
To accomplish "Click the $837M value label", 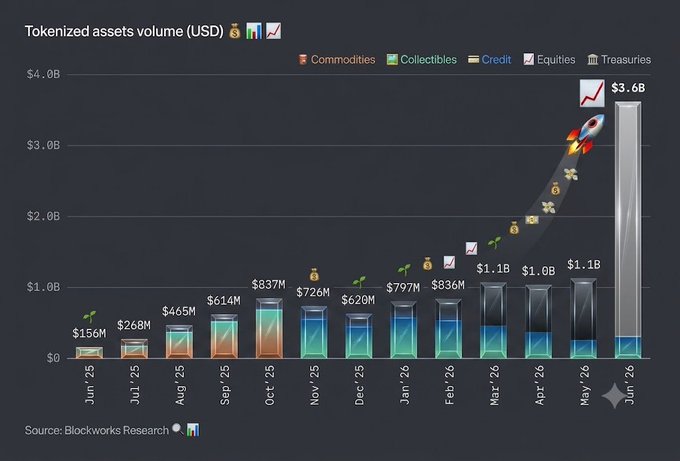I will tap(269, 284).
